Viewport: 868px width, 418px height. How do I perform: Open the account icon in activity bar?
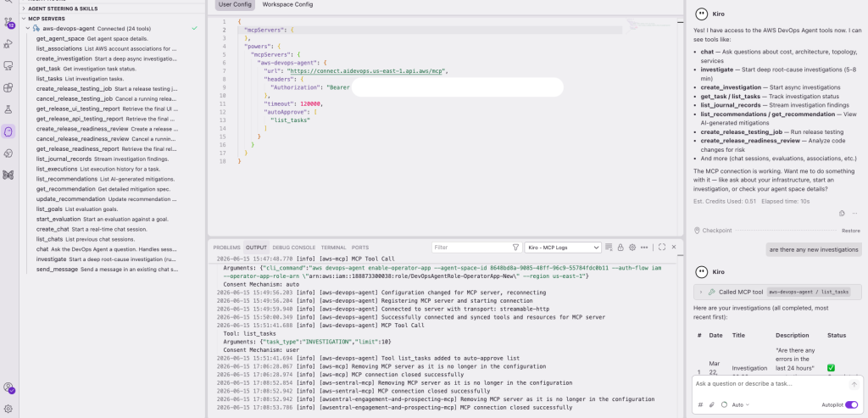click(x=8, y=388)
